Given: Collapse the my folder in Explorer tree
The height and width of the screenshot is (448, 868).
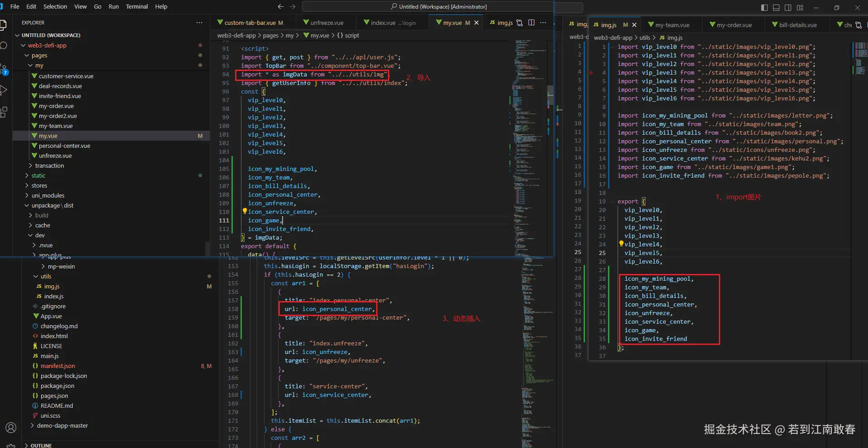Looking at the screenshot, I should pos(30,65).
